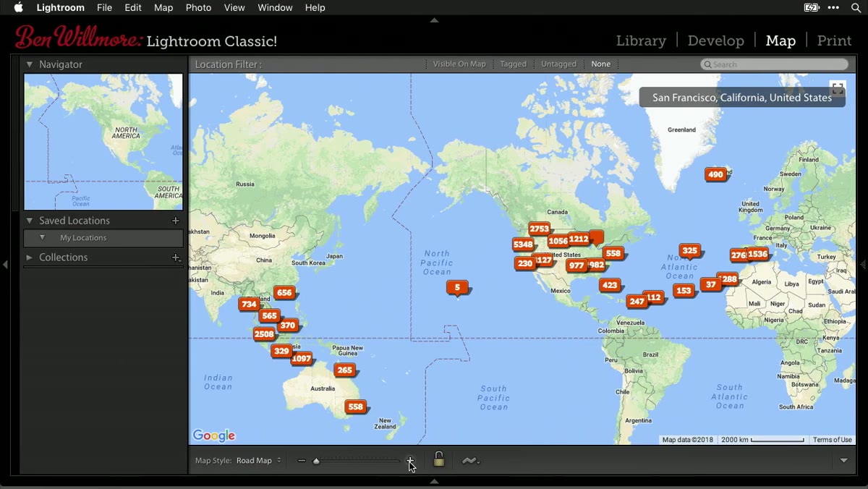Select the Map module tab

point(780,41)
